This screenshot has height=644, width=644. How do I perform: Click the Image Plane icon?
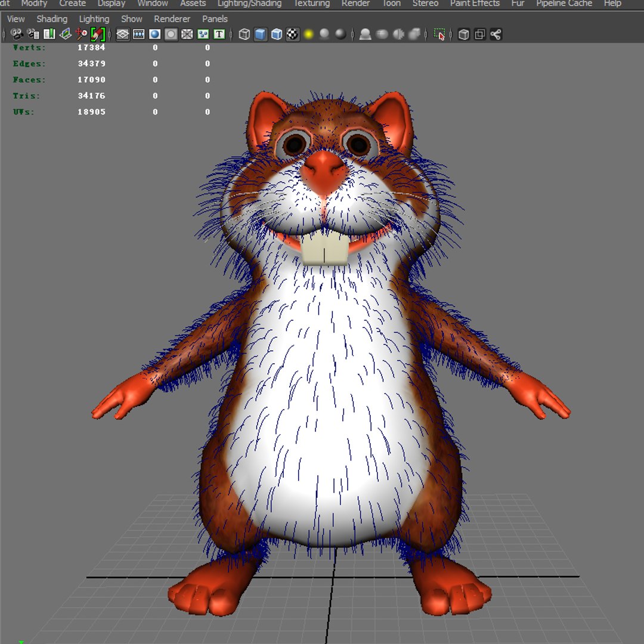coord(66,34)
